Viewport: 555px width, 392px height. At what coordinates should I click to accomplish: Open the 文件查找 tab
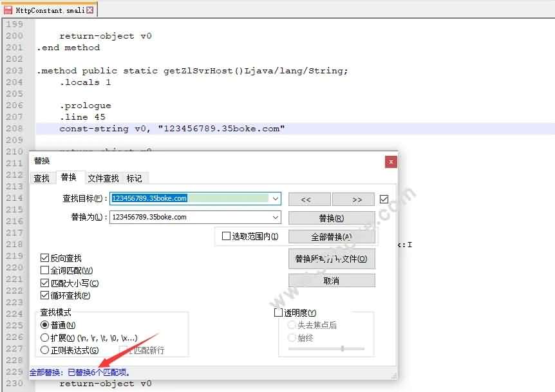[x=103, y=178]
